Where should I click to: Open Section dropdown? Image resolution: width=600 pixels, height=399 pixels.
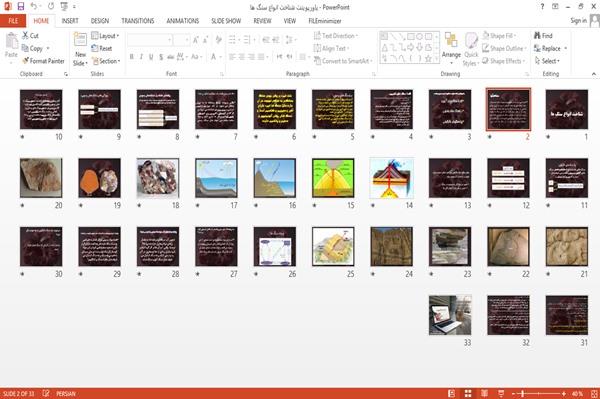pyautogui.click(x=106, y=61)
